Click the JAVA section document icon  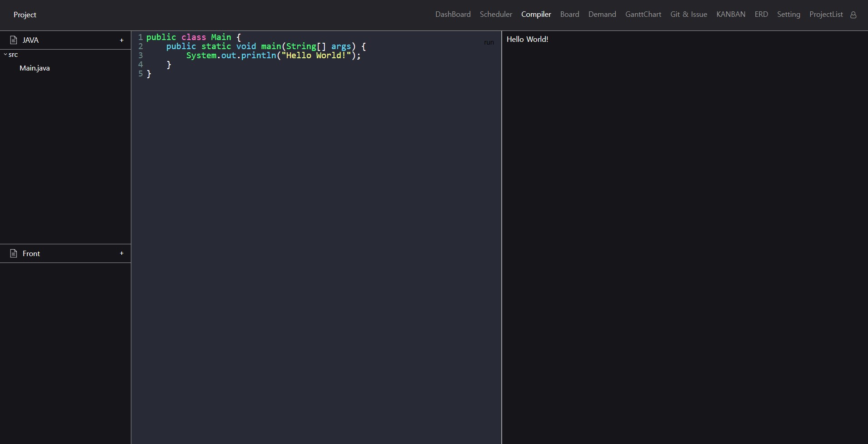click(x=14, y=40)
